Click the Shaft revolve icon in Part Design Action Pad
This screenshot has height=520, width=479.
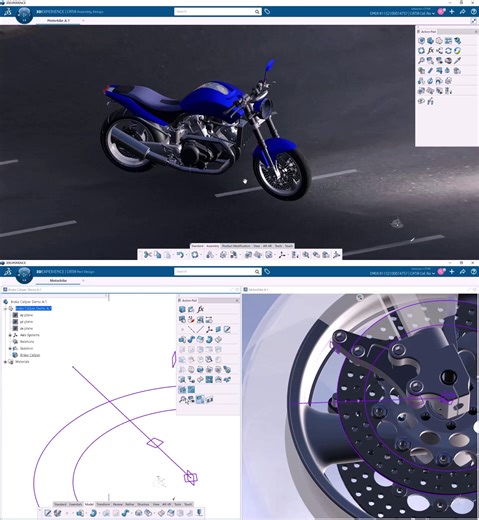(x=209, y=340)
